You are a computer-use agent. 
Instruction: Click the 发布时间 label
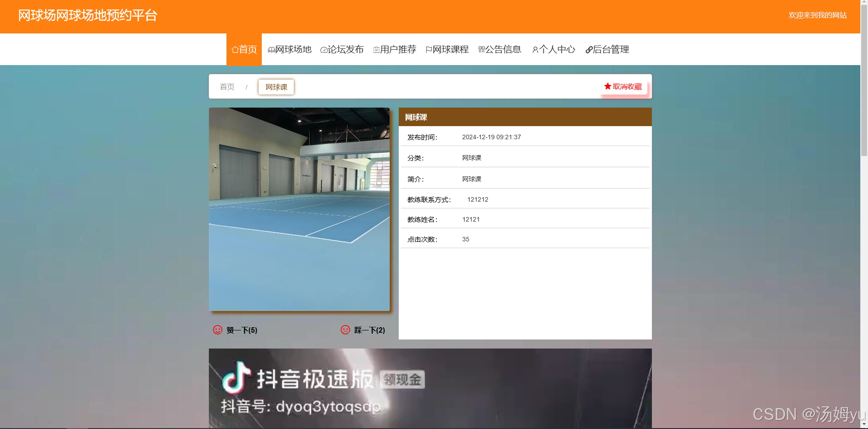[x=422, y=137]
